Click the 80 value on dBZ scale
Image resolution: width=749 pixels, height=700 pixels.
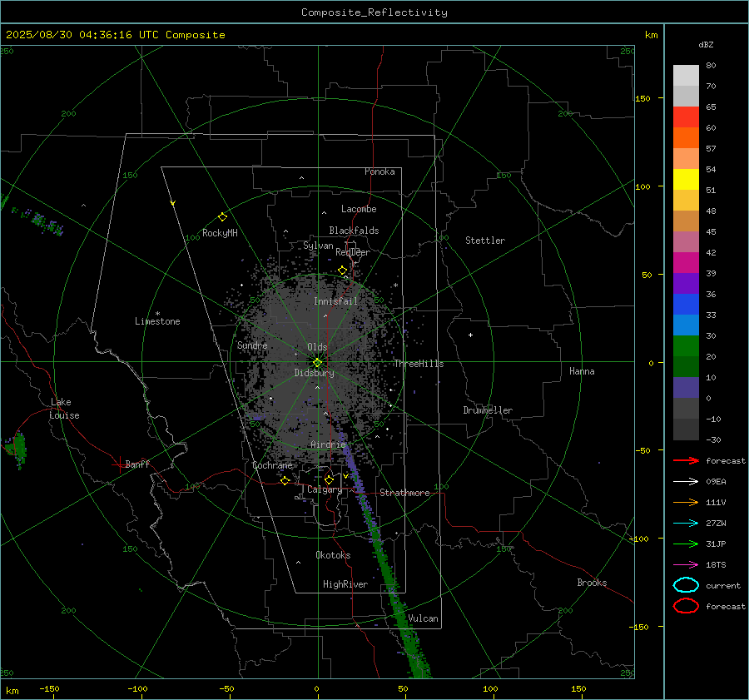711,66
